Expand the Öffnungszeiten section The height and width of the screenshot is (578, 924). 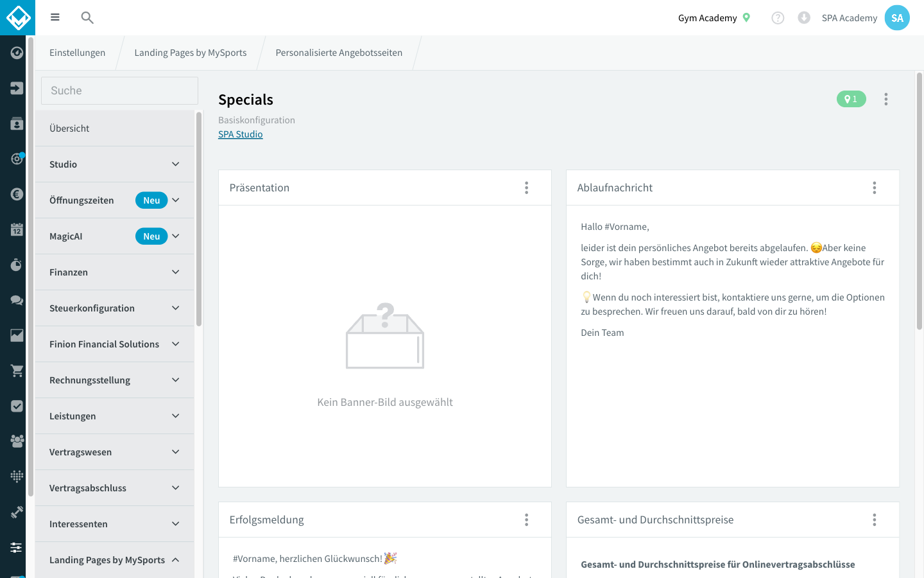coord(115,200)
